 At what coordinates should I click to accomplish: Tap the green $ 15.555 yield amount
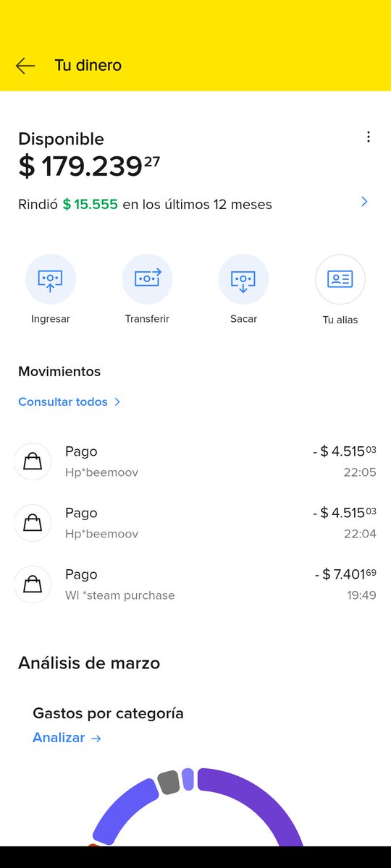click(91, 205)
